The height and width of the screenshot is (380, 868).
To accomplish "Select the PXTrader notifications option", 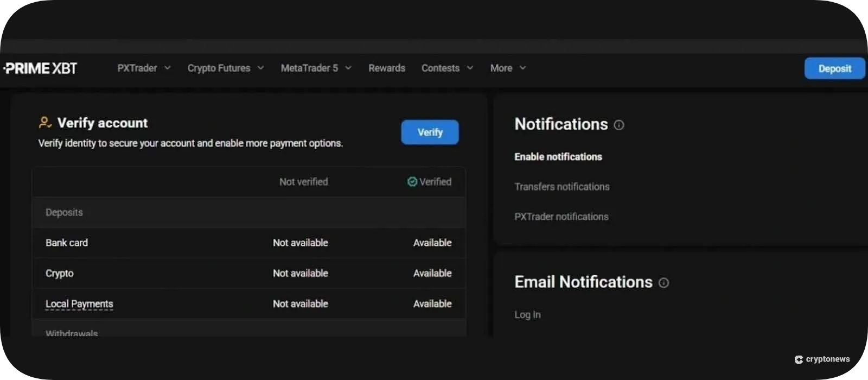I will click(x=561, y=217).
